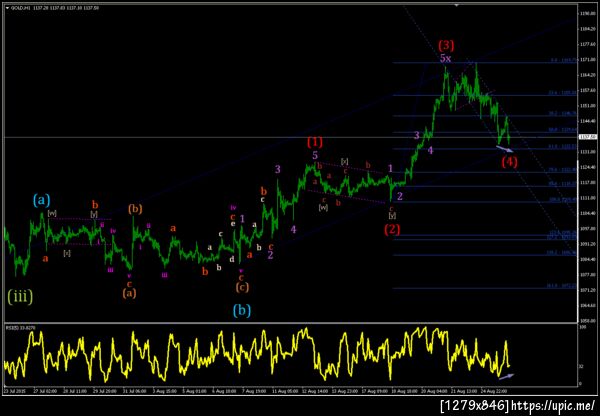600x416 pixels.
Task: Click the 17 Aug 09:00 time label
Action: [x=374, y=391]
